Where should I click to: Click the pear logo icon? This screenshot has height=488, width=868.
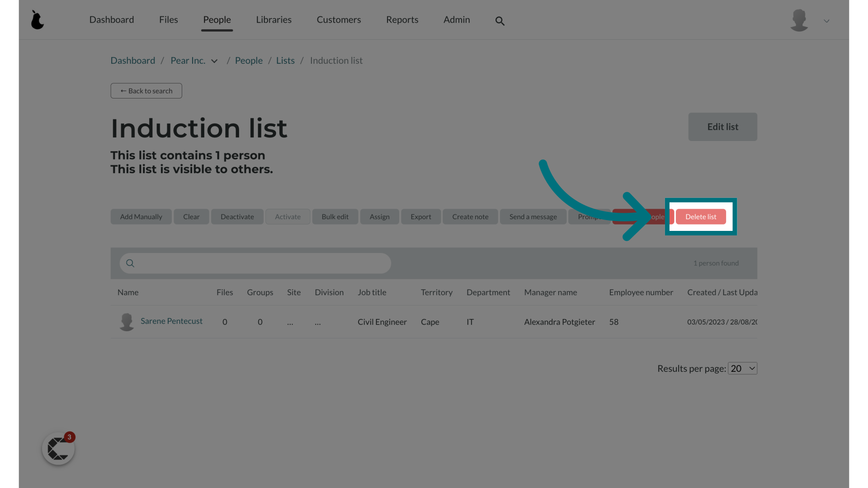pyautogui.click(x=38, y=20)
